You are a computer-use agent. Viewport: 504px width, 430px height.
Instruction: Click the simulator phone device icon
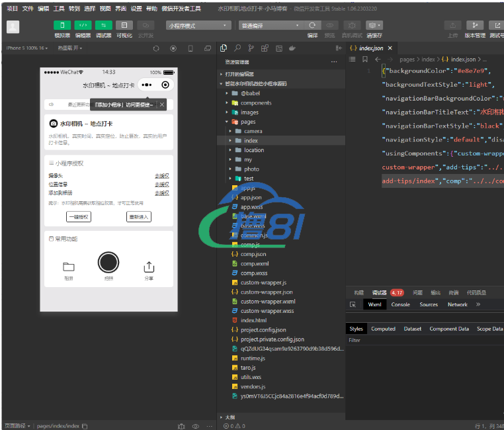[x=190, y=48]
